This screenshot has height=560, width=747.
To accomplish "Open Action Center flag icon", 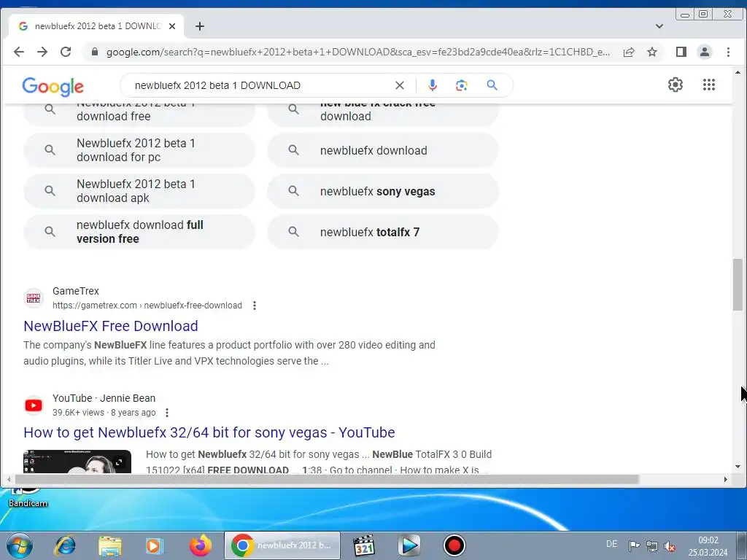I will click(634, 545).
